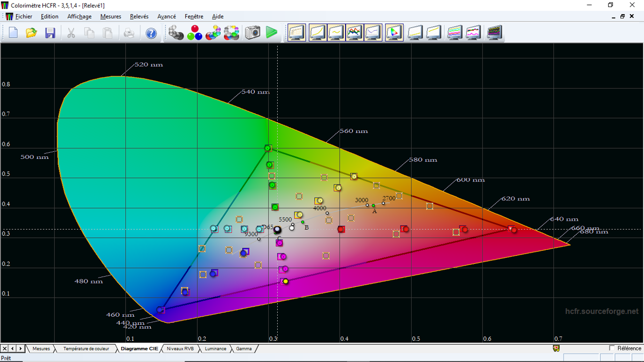Toggle the RGB levels view monitor icon
644x362 pixels.
click(x=355, y=33)
